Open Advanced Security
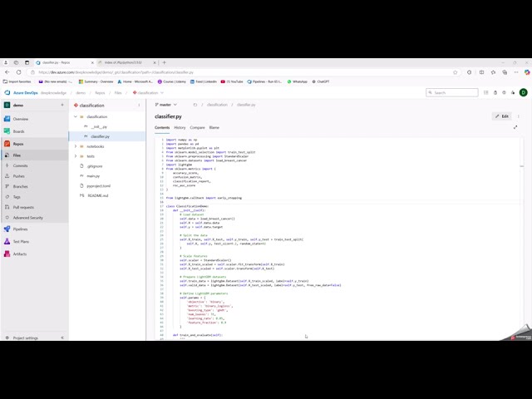The height and width of the screenshot is (399, 532). pyautogui.click(x=27, y=218)
